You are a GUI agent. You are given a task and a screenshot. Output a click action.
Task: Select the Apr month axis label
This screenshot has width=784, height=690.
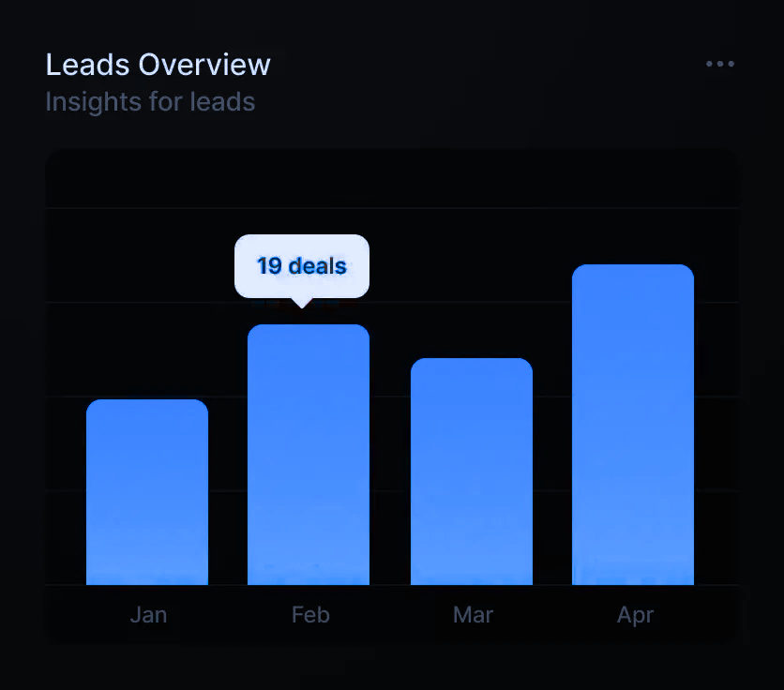point(635,615)
